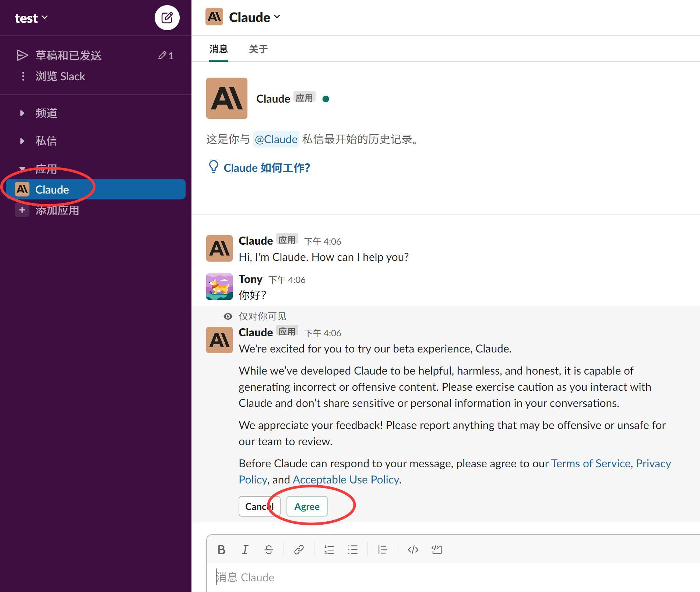
Task: Open the Privacy Policy link
Action: tap(653, 463)
